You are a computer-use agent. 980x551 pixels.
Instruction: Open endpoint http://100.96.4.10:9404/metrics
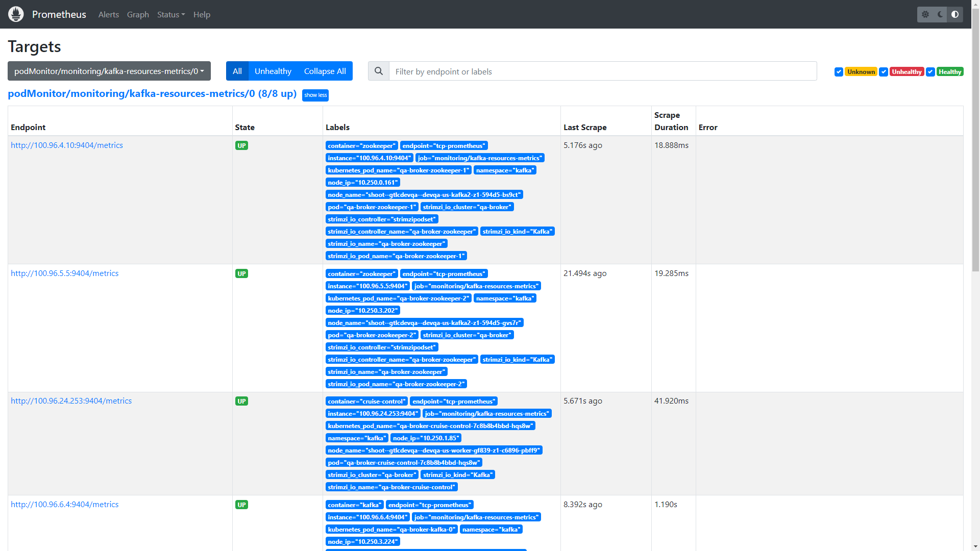coord(67,145)
